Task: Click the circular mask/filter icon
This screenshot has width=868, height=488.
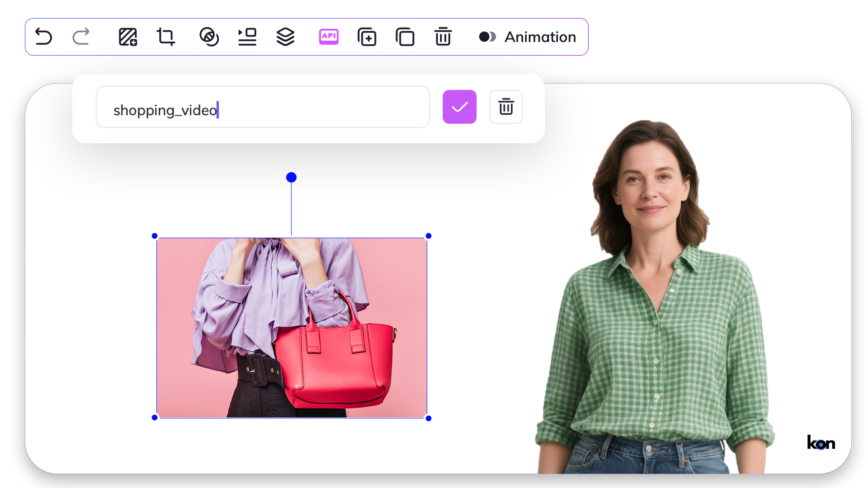Action: (209, 37)
